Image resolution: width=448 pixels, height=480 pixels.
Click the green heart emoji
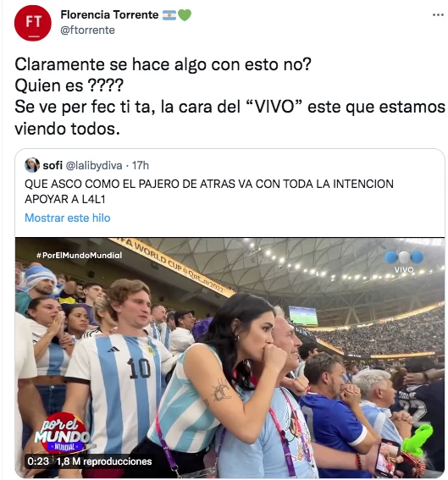click(185, 15)
